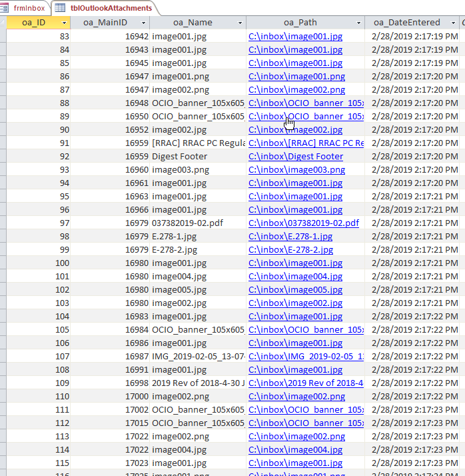Open the oa_DateEntered column filter dropdown
465x476 pixels.
[x=453, y=23]
